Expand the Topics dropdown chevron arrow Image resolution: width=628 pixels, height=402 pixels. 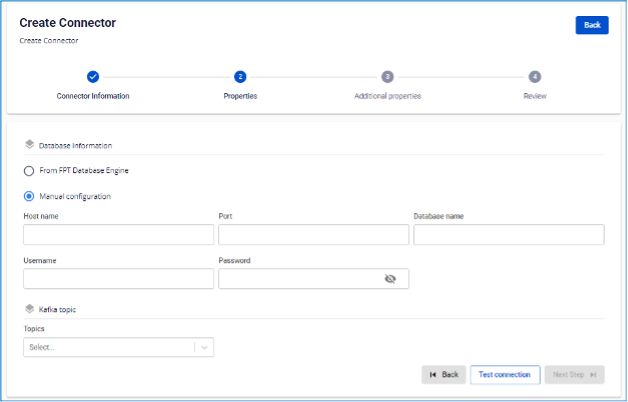tap(204, 348)
